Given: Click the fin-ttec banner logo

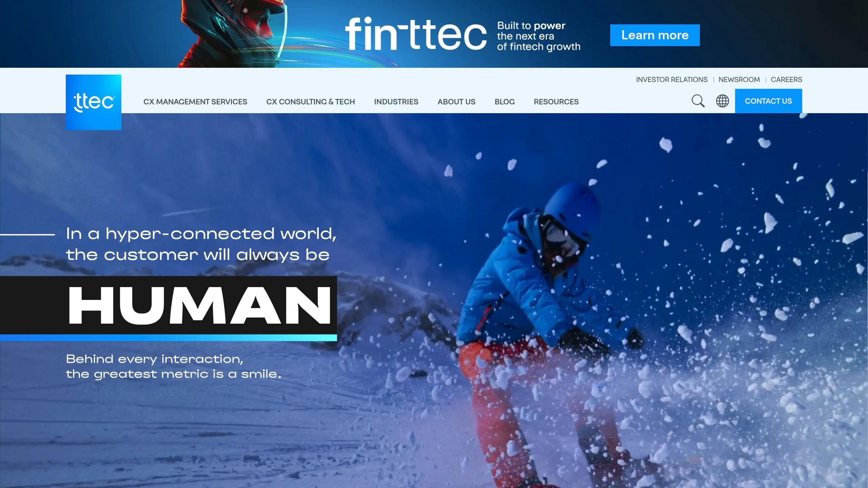Looking at the screenshot, I should [x=415, y=34].
